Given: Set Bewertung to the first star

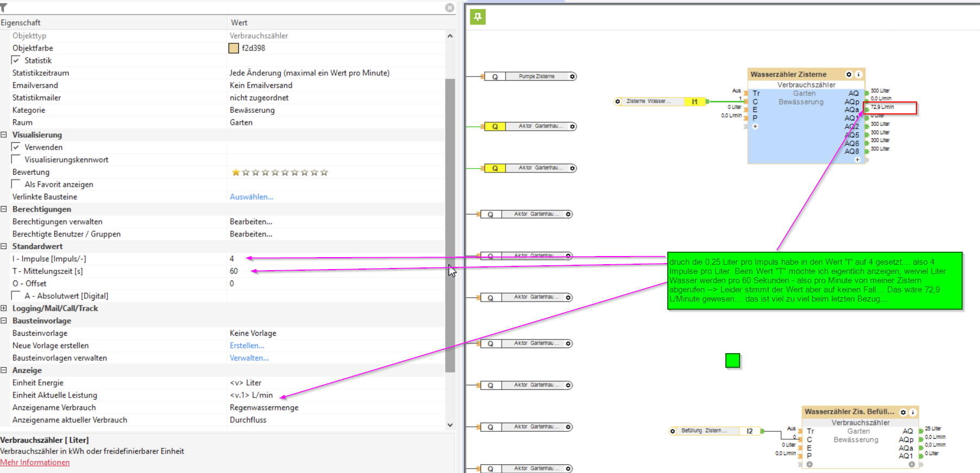Looking at the screenshot, I should coord(236,172).
